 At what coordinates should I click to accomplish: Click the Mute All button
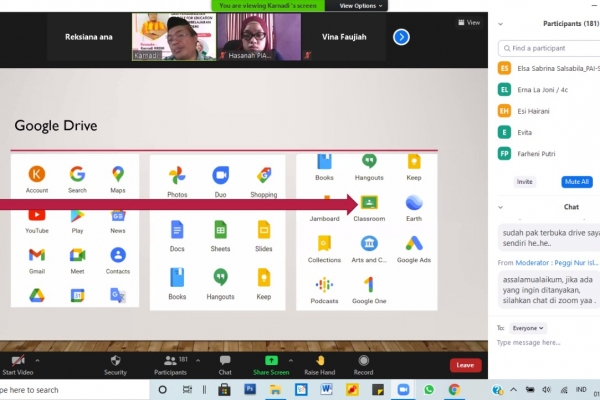pyautogui.click(x=577, y=182)
